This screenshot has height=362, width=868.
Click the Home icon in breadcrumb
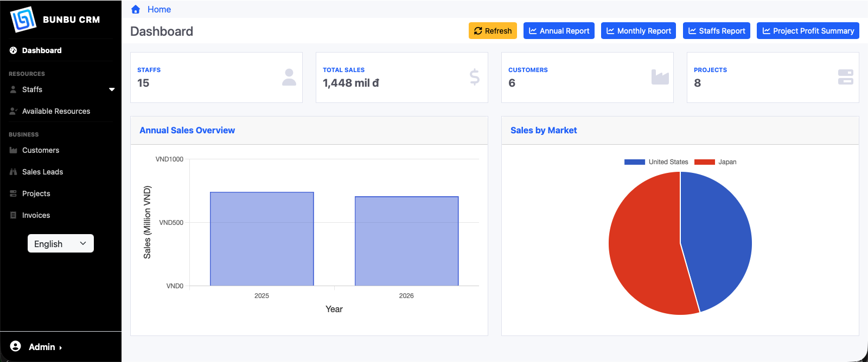[136, 9]
